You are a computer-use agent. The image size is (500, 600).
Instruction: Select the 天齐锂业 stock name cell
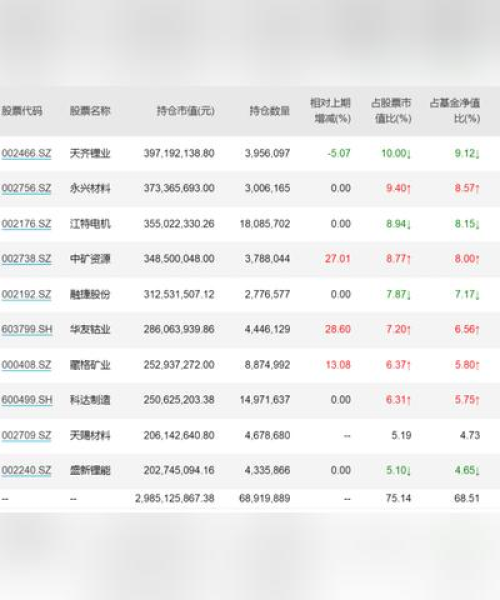click(90, 153)
